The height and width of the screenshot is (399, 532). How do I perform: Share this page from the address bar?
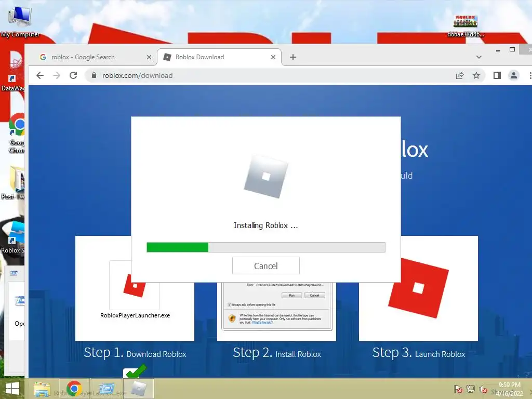coord(460,75)
